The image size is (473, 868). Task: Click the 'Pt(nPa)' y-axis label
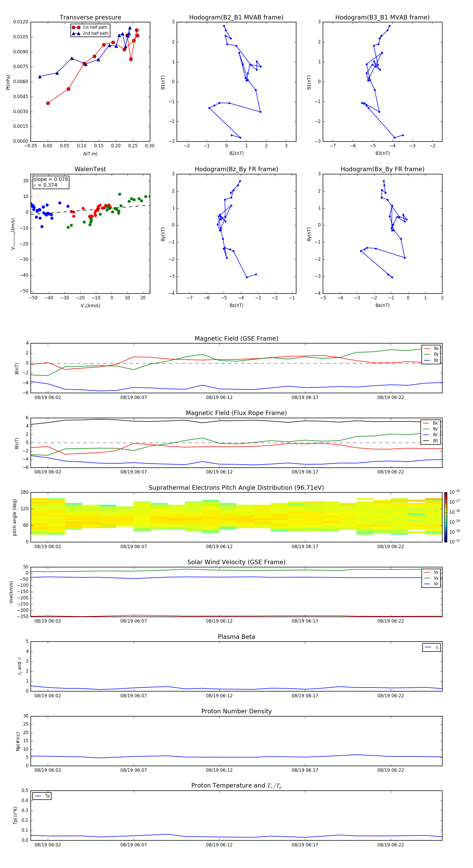pos(8,82)
